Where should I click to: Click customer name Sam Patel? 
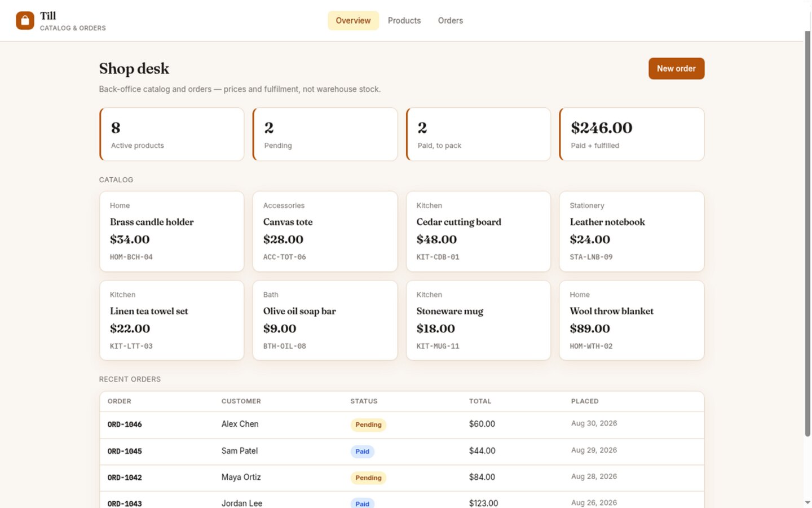[239, 451]
